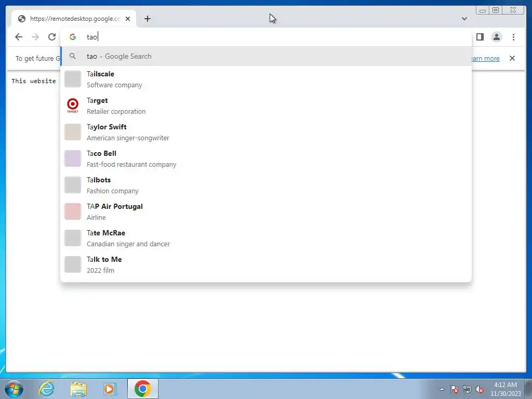Click the search magnifier icon in suggestion
This screenshot has width=532, height=399.
[x=73, y=56]
